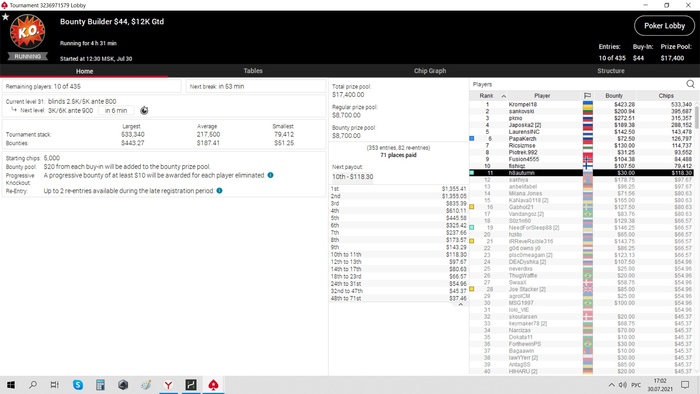Image resolution: width=700 pixels, height=394 pixels.
Task: Click yellow tag beside Joe Stacker
Action: pos(472,289)
